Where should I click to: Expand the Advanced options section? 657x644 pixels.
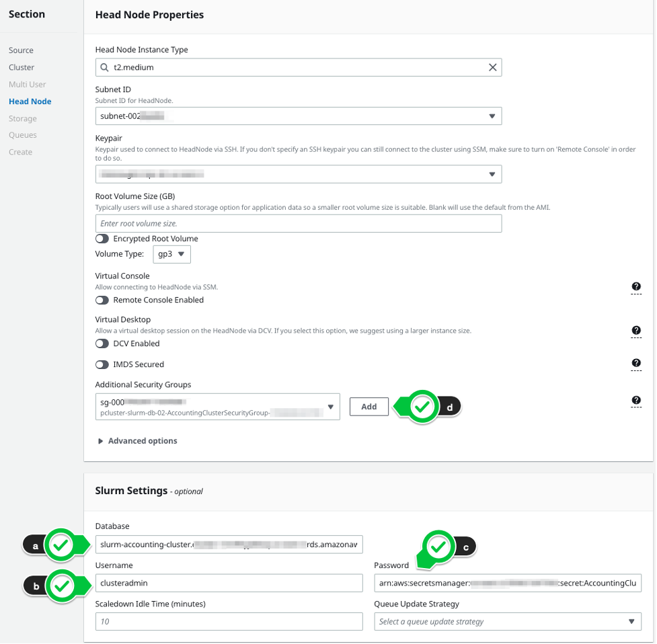click(x=140, y=440)
